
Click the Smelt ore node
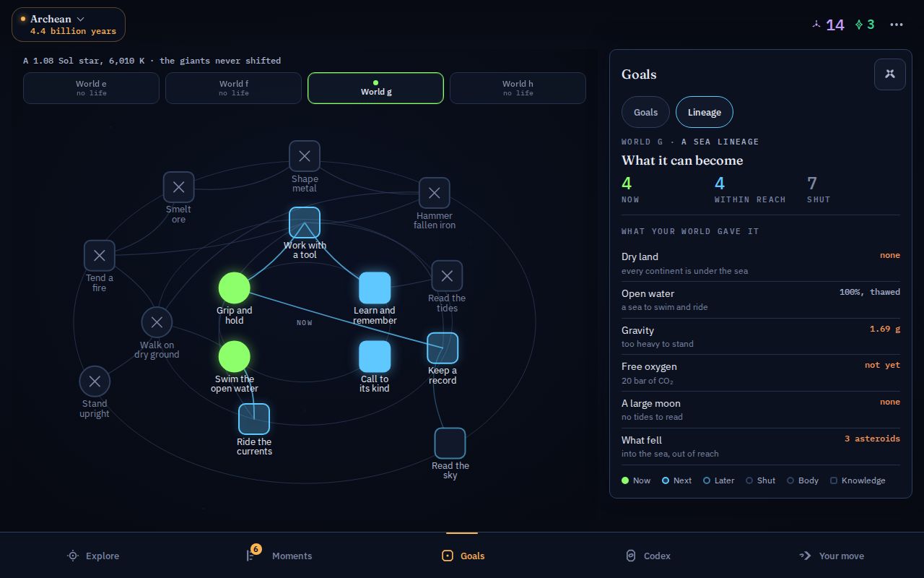pos(178,187)
